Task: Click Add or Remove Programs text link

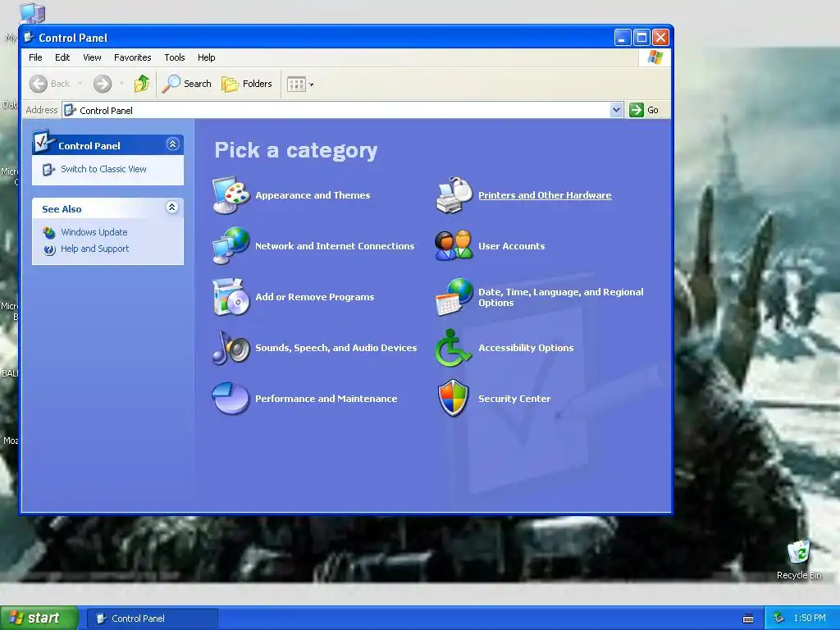Action: 315,297
